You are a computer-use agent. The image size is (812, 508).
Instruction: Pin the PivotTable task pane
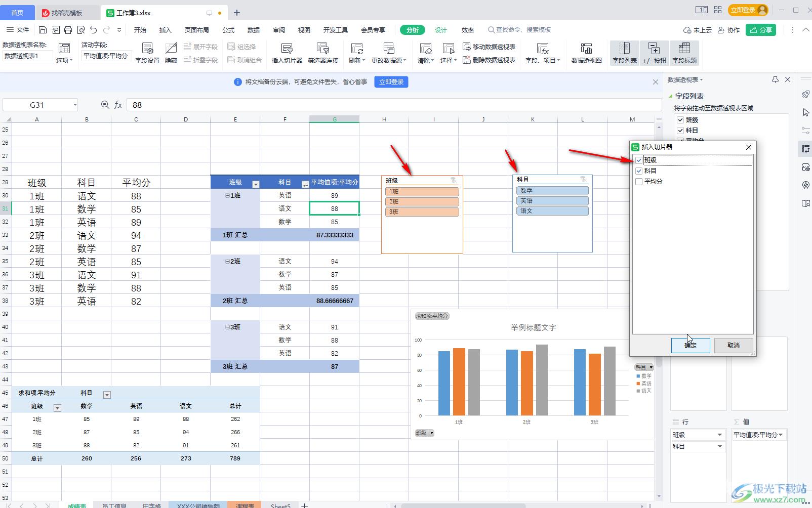[775, 79]
